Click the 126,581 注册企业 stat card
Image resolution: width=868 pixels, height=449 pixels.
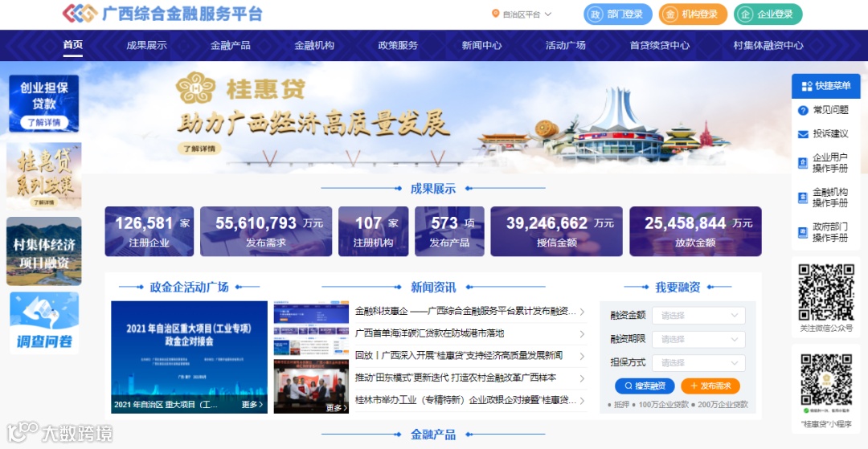coord(149,231)
